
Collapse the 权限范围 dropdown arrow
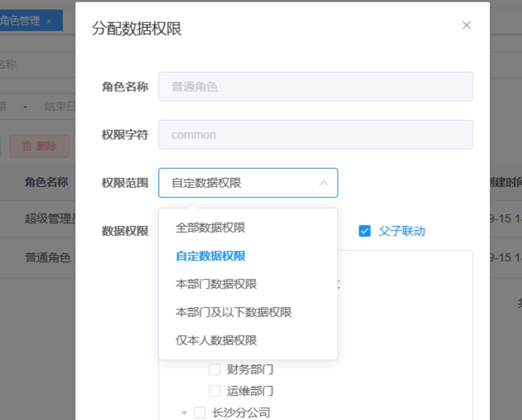[x=324, y=183]
